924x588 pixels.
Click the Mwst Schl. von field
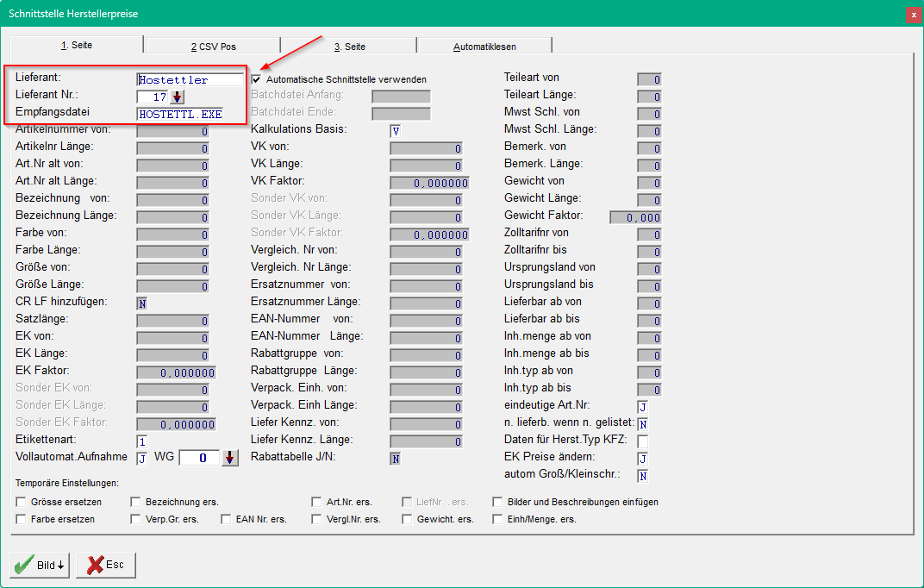[x=649, y=114]
